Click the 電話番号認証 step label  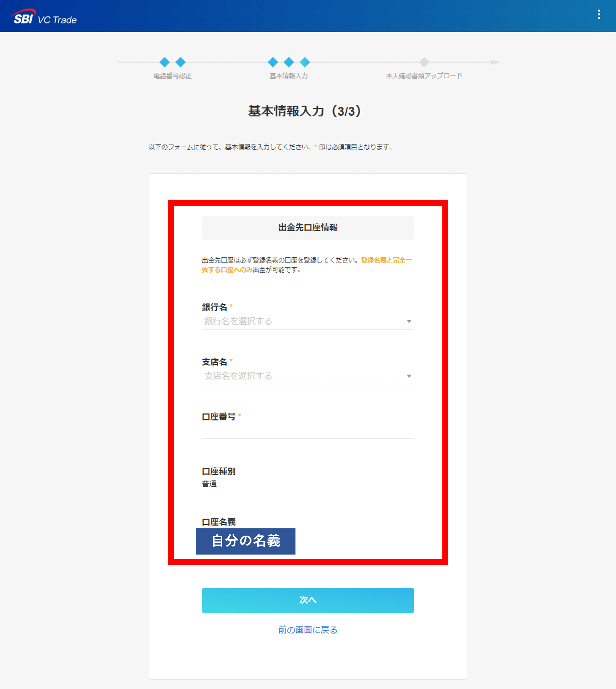click(x=173, y=76)
